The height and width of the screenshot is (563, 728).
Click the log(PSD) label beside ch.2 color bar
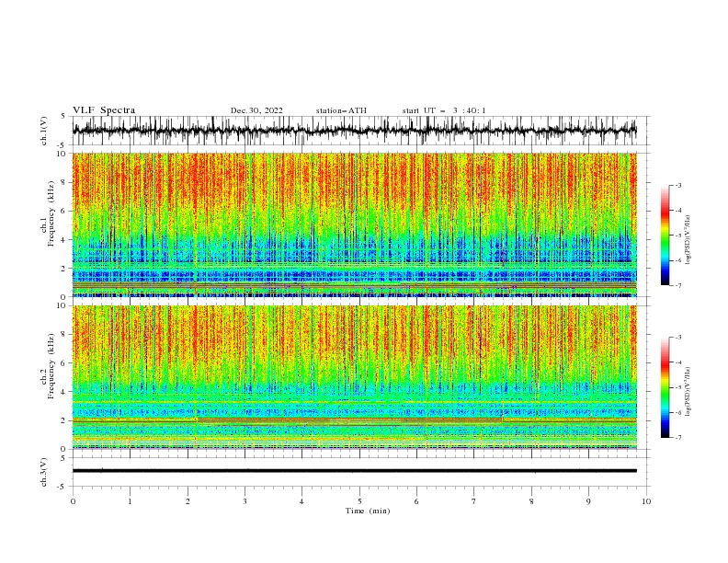click(x=688, y=393)
